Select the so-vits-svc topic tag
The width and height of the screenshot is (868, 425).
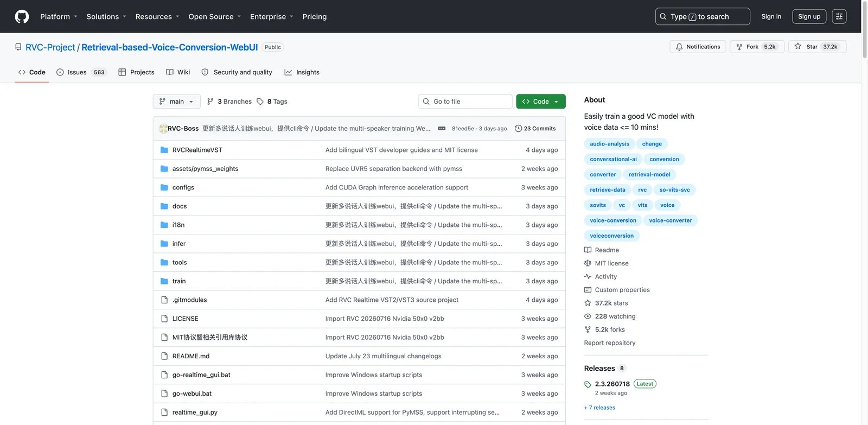pos(675,189)
